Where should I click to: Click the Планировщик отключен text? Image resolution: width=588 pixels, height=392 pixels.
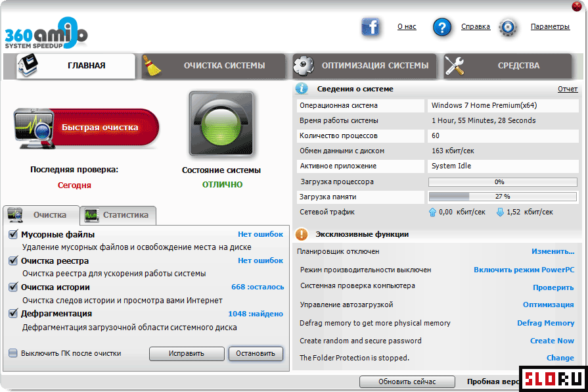338,251
